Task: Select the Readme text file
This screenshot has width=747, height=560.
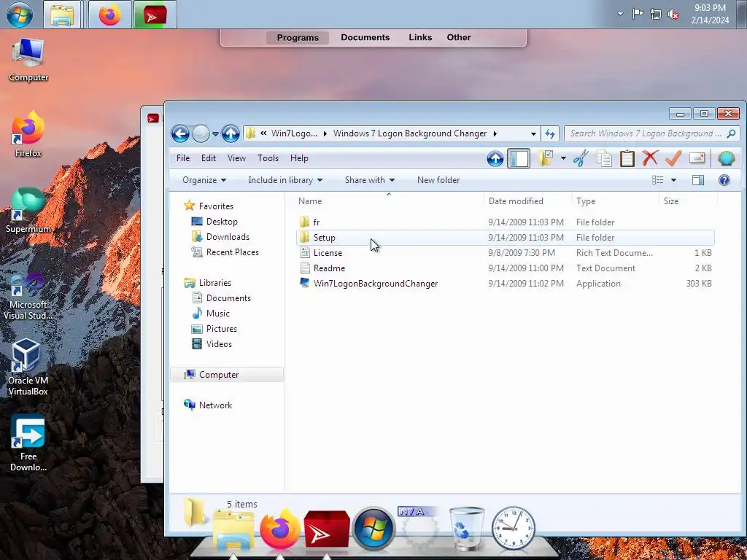Action: pyautogui.click(x=505, y=268)
